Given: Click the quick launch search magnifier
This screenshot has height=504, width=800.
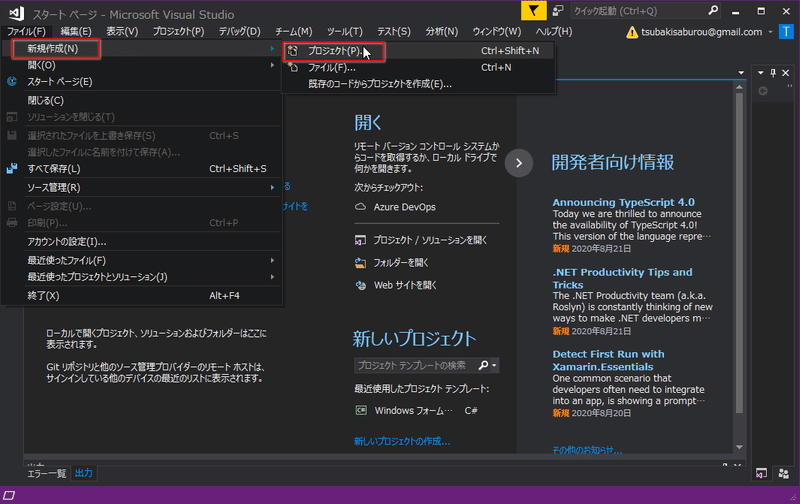Looking at the screenshot, I should pyautogui.click(x=713, y=10).
